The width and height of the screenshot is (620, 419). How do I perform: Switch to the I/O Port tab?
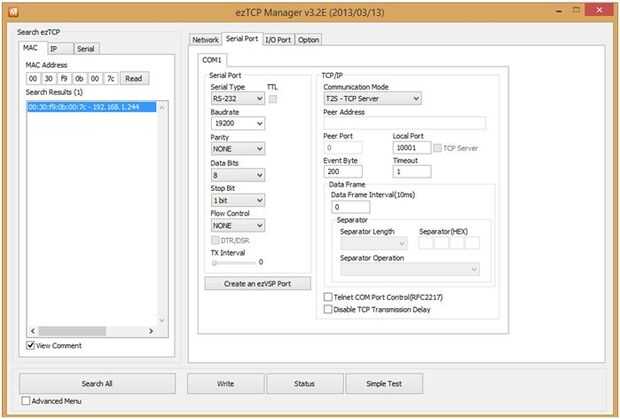pos(278,40)
